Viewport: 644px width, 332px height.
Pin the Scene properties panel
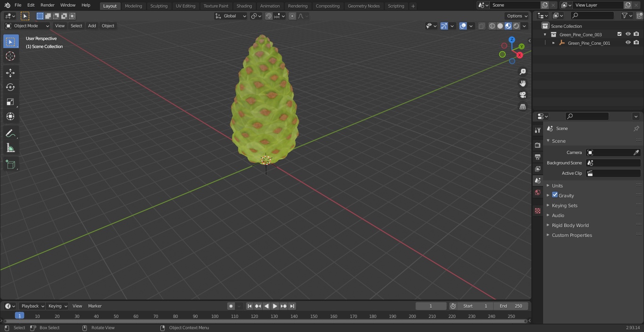click(636, 129)
